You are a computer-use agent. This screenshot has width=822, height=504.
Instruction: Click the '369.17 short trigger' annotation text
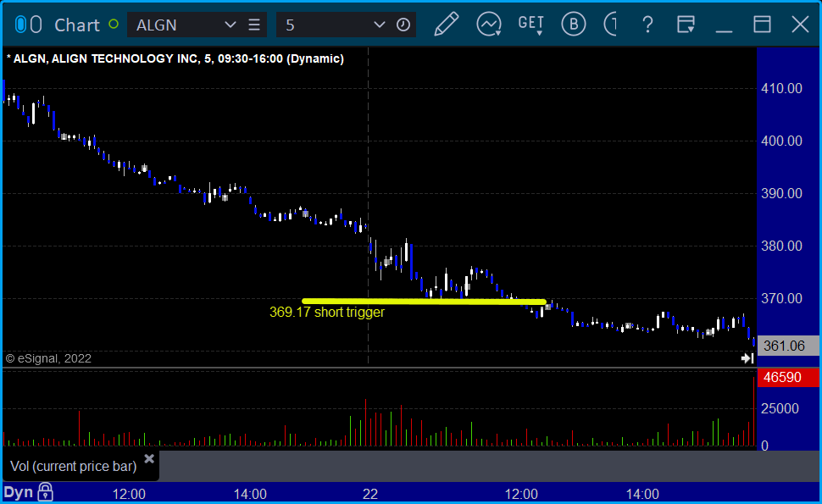click(327, 313)
